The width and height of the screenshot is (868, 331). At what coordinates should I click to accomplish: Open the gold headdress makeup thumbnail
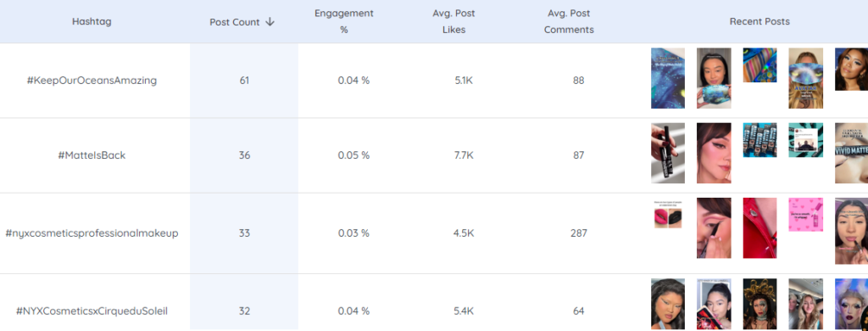[759, 305]
